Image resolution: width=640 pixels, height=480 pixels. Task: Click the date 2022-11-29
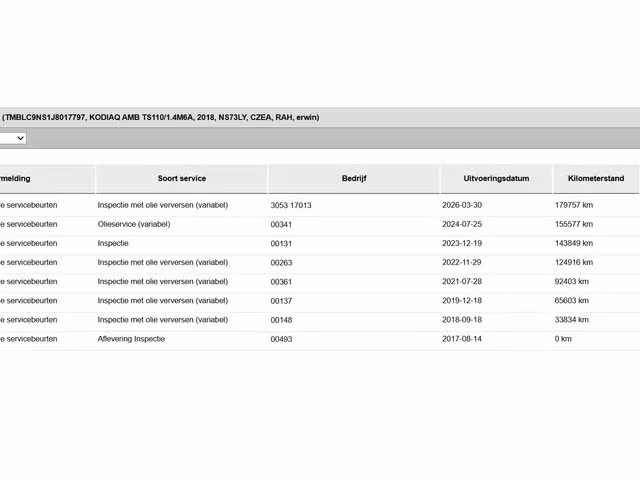[x=462, y=262]
